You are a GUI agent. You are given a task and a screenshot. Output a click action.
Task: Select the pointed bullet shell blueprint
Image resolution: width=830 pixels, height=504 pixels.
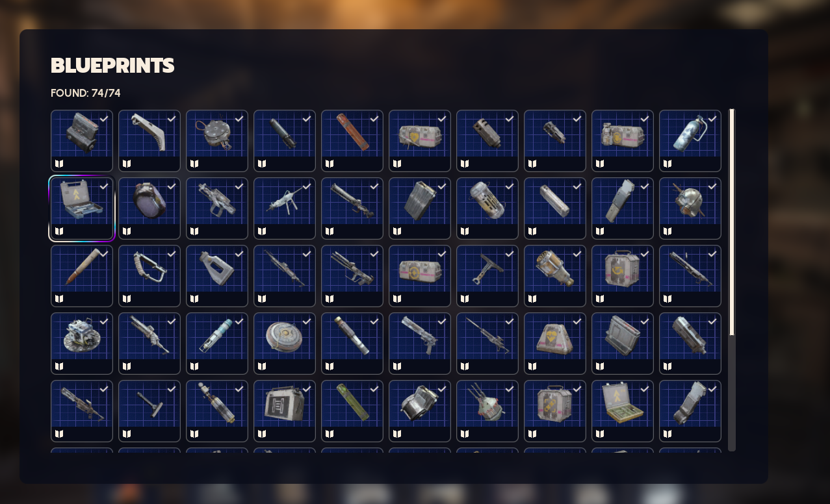point(82,276)
